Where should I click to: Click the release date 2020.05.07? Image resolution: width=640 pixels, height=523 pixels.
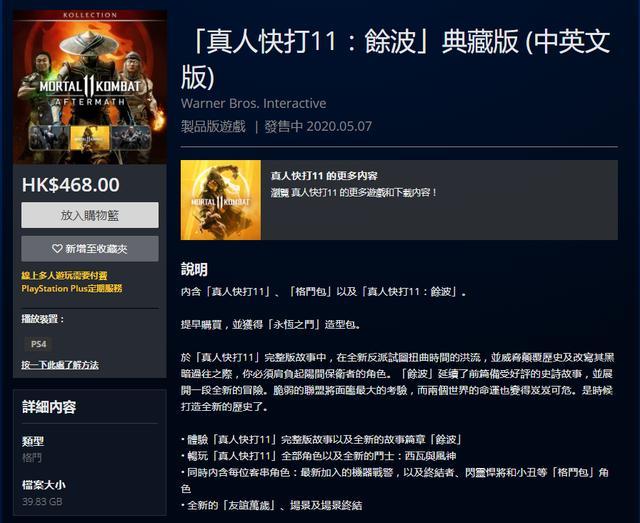[339, 126]
